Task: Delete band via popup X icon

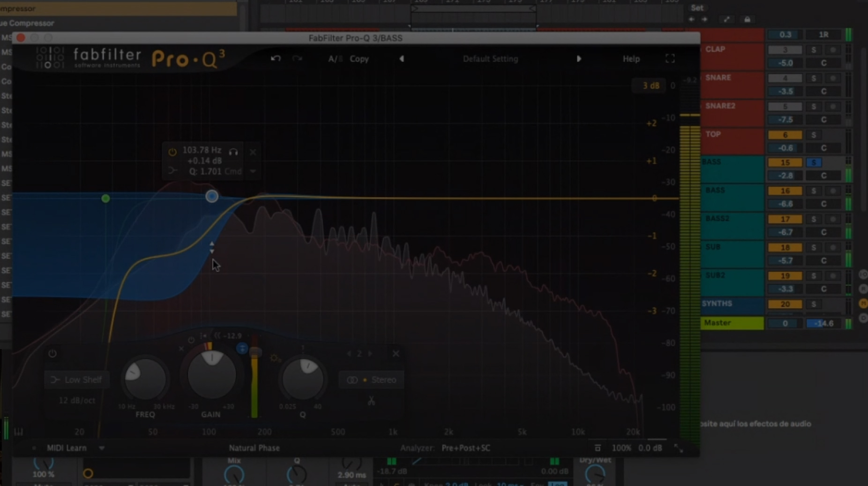Action: (253, 152)
